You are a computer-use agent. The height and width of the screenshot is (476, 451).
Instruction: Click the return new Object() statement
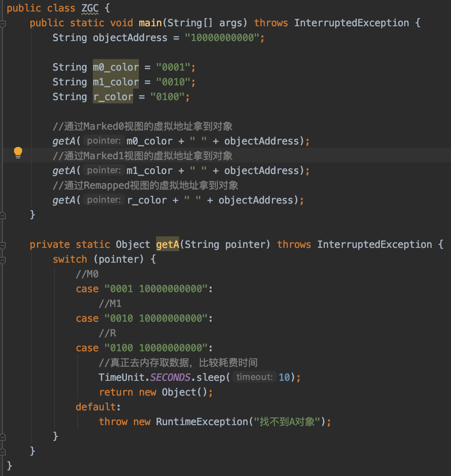[155, 392]
